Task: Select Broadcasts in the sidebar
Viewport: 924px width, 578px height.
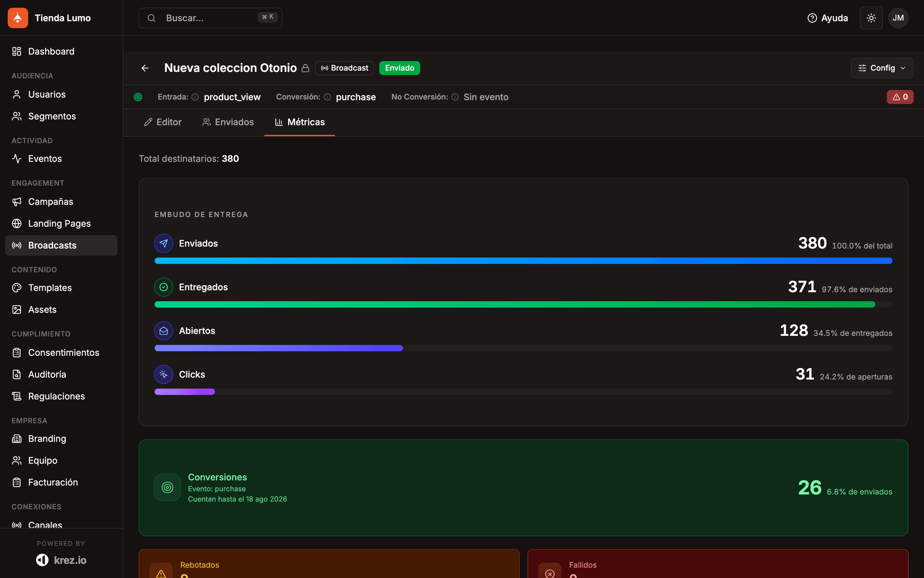Action: [61, 245]
